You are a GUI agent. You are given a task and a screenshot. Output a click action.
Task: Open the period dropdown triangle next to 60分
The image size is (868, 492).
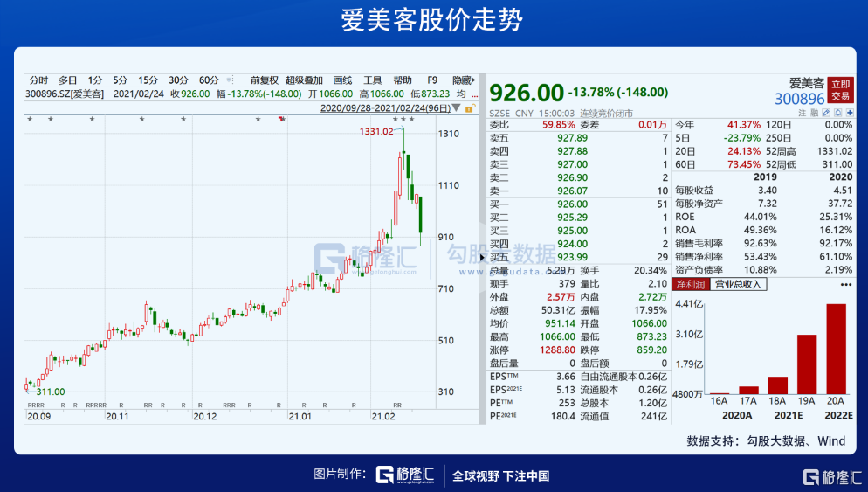tap(229, 80)
